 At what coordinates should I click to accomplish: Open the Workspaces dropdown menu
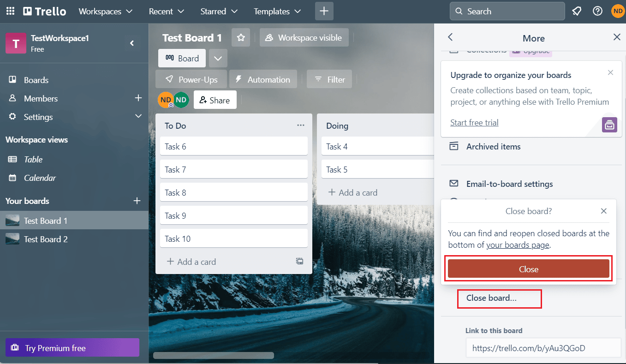(x=106, y=11)
